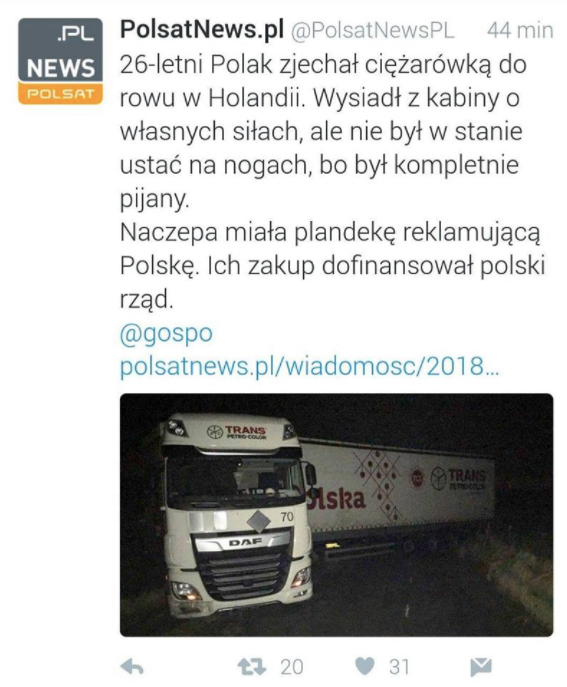Open PolsatNews.pl display name profile
Viewport: 567px width, 687px height.
[202, 30]
